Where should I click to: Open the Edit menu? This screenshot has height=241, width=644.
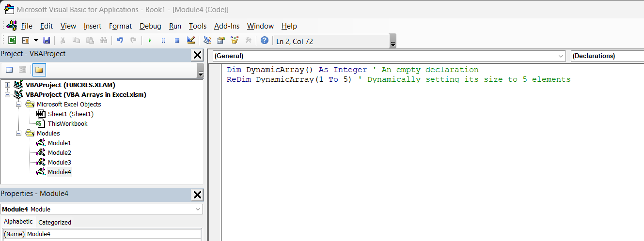click(47, 26)
